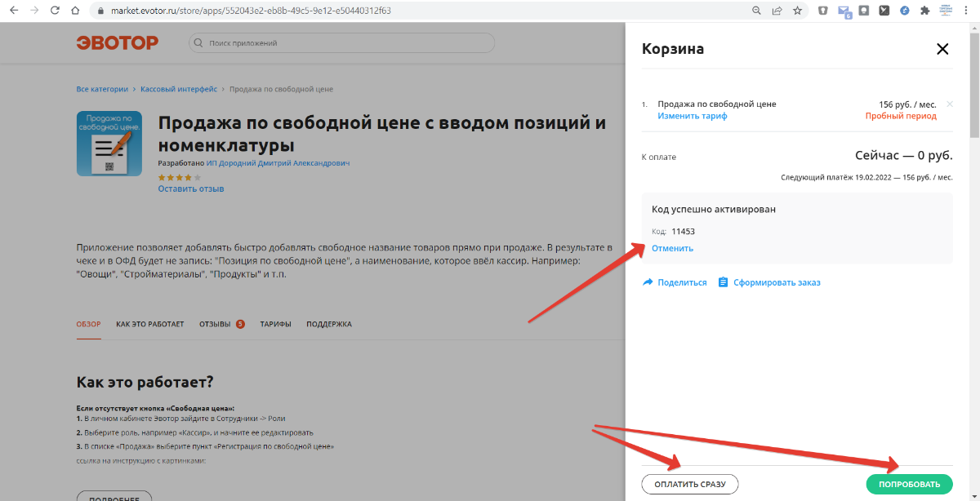Open the Extensions puzzle-piece menu
980x501 pixels.
click(925, 11)
